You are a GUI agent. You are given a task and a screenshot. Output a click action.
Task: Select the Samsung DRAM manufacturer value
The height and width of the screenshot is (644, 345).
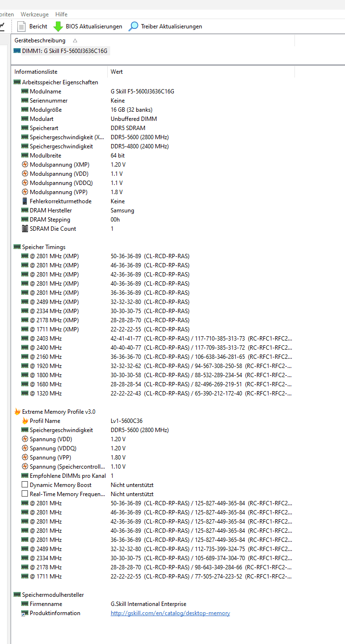tap(122, 210)
